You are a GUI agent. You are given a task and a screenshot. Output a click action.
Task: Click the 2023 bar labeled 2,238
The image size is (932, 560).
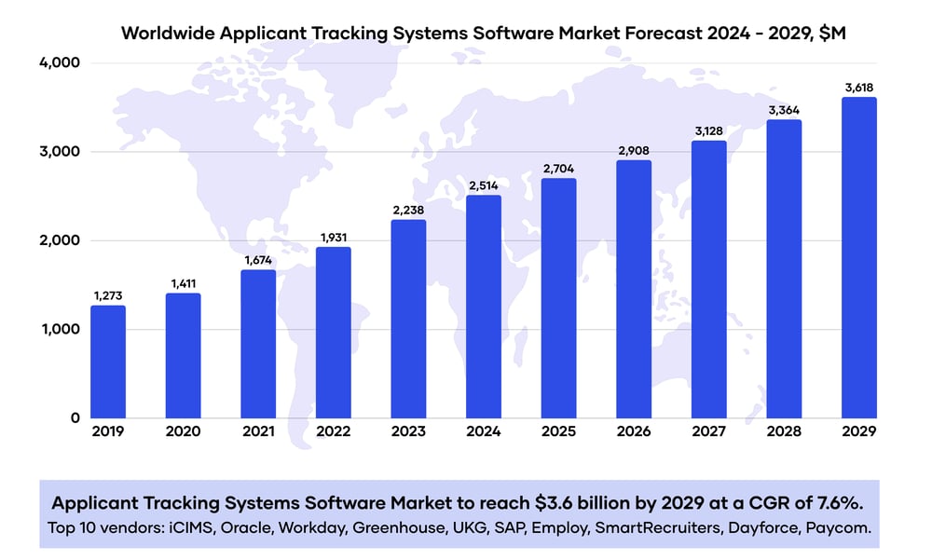pyautogui.click(x=408, y=319)
